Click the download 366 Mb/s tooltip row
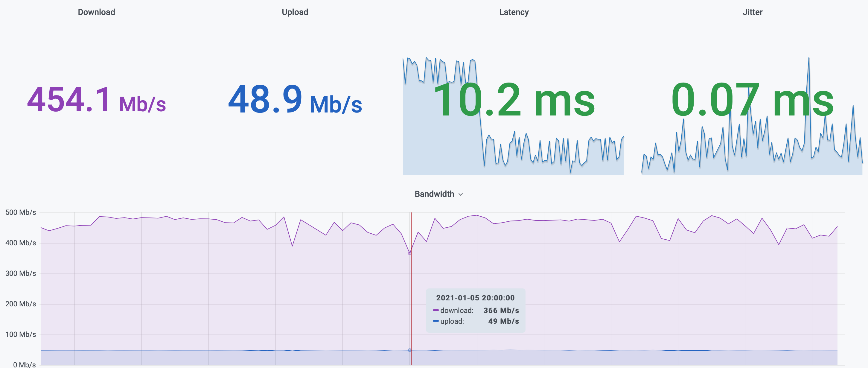Viewport: 868px width, 368px height. pyautogui.click(x=476, y=310)
